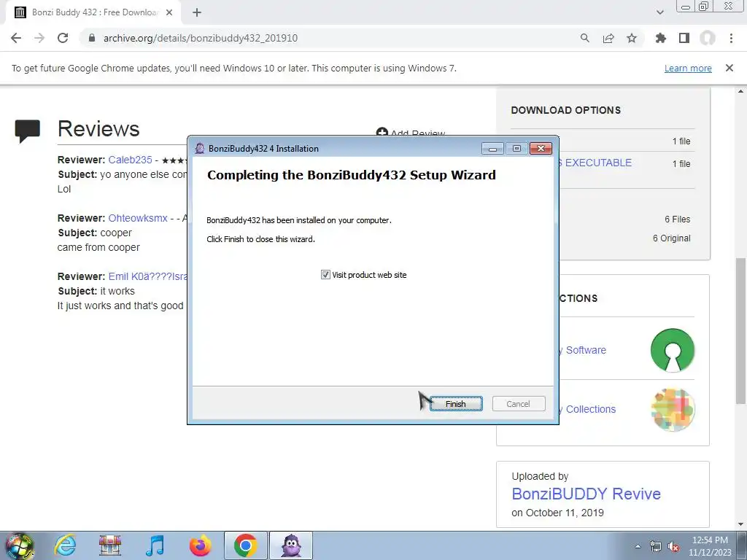Screen dimensions: 747x560
Task: Open the music note app on taskbar
Action: pos(155,545)
